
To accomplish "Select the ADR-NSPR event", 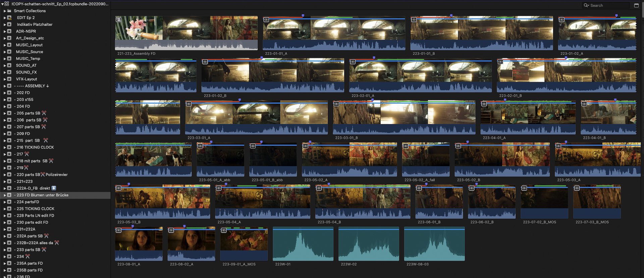I will pos(26,31).
